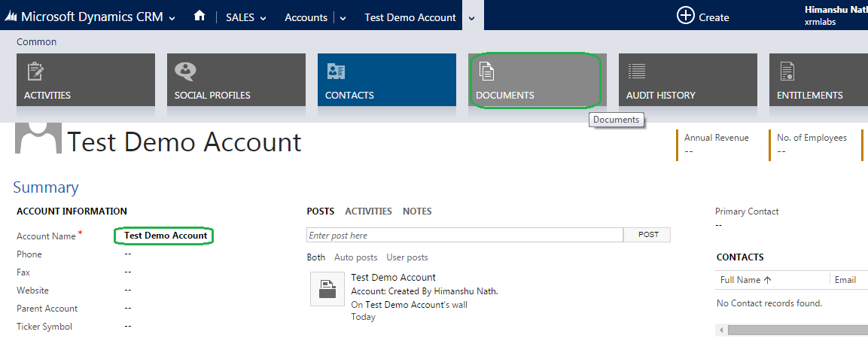This screenshot has height=353, width=868.
Task: Open the Entitlements tile
Action: pyautogui.click(x=819, y=80)
